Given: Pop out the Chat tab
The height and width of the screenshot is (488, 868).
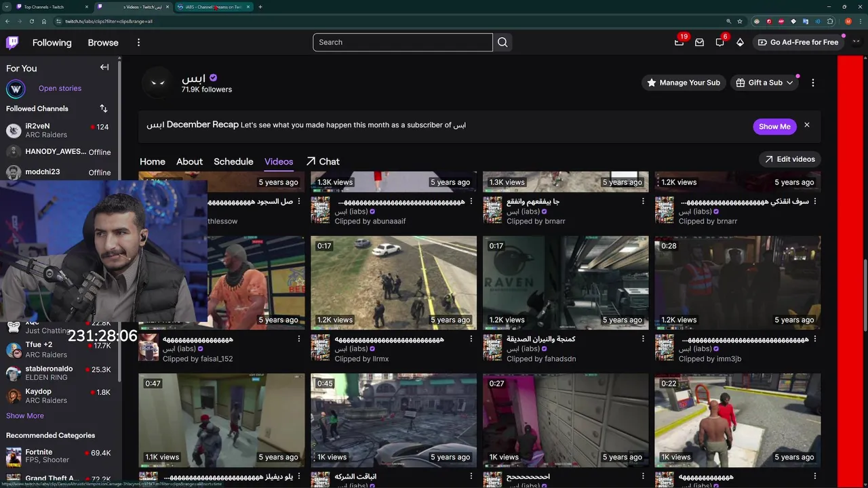Looking at the screenshot, I should tap(323, 161).
